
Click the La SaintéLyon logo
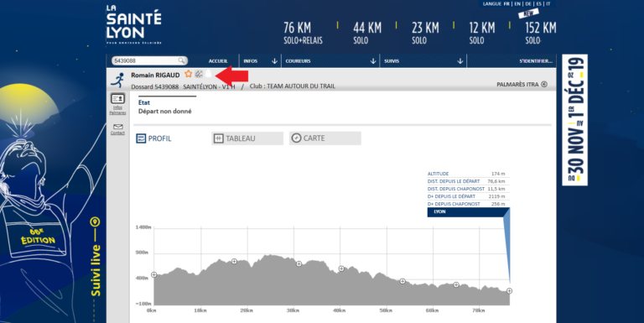click(x=134, y=24)
